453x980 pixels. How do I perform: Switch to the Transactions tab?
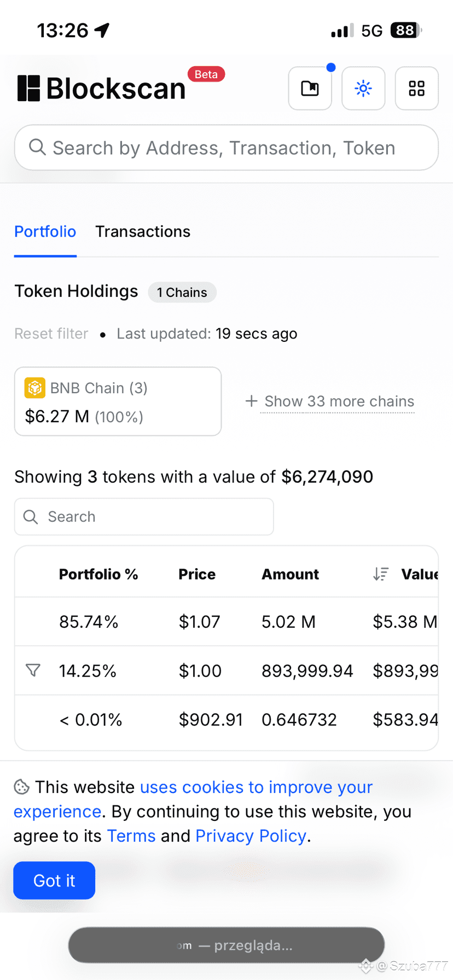click(143, 231)
